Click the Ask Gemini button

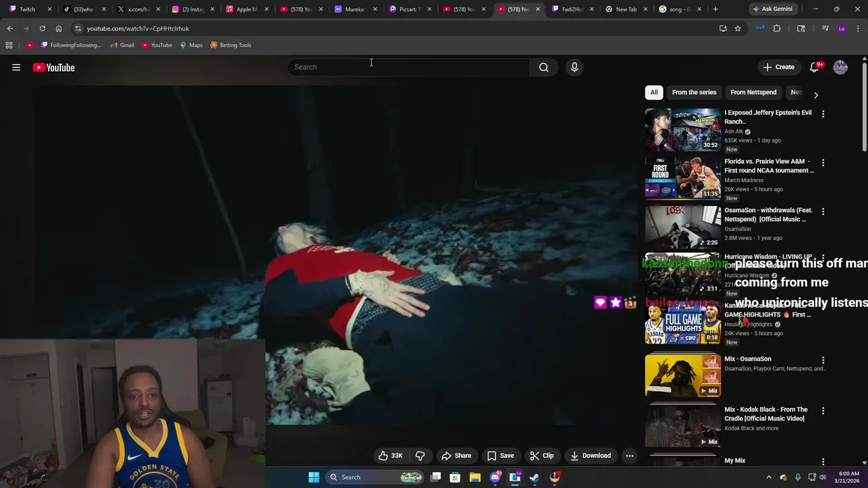pyautogui.click(x=772, y=9)
